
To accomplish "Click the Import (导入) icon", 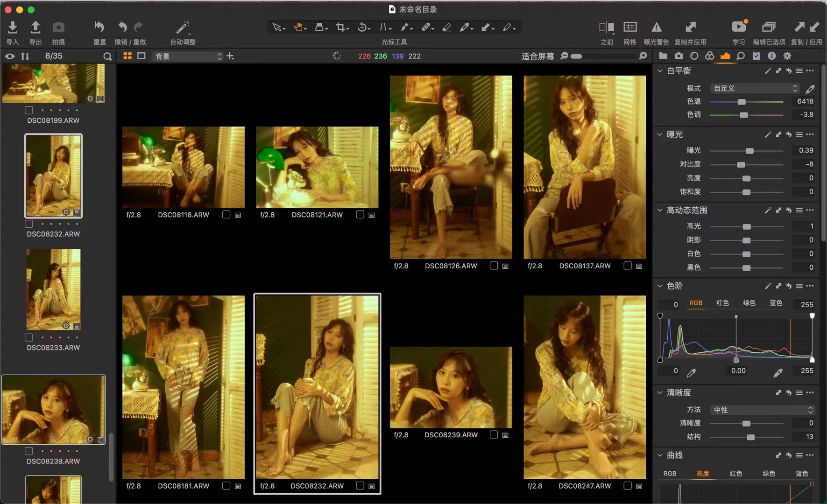I will (13, 28).
